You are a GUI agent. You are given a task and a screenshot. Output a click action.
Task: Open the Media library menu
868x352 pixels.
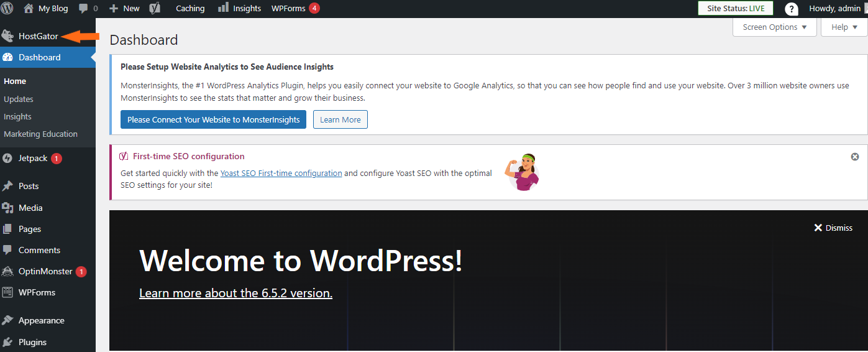pyautogui.click(x=30, y=208)
